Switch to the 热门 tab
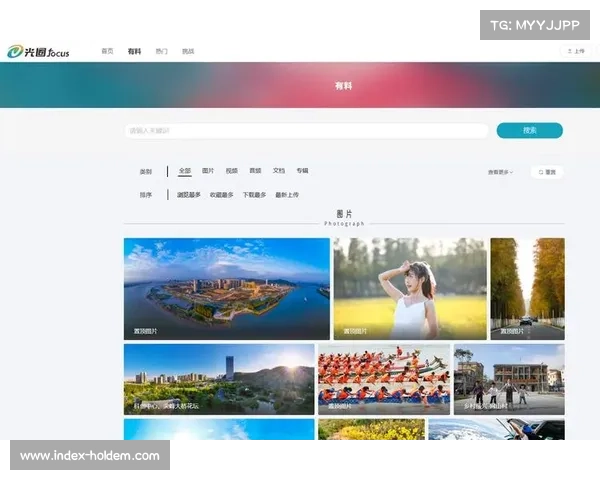Image resolution: width=600 pixels, height=480 pixels. (162, 51)
